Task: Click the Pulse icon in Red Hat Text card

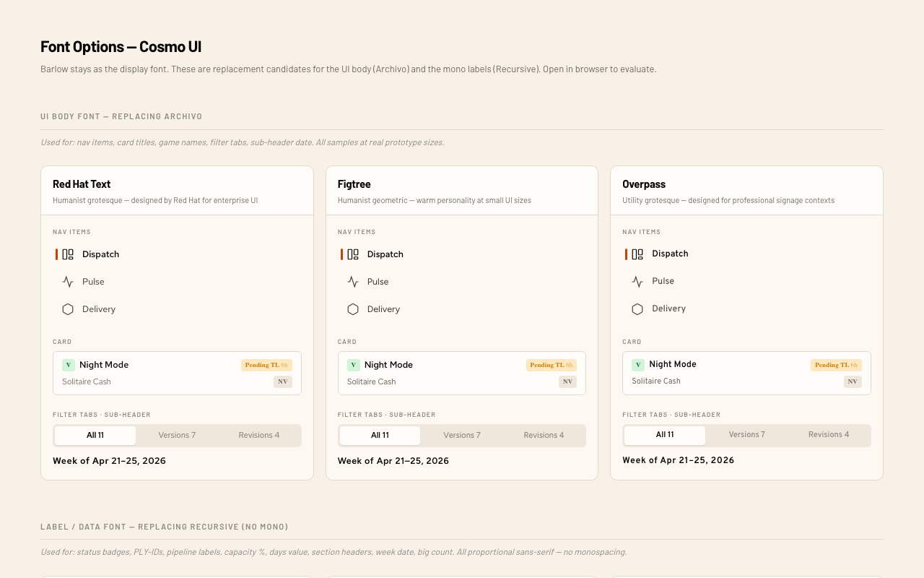Action: tap(68, 282)
